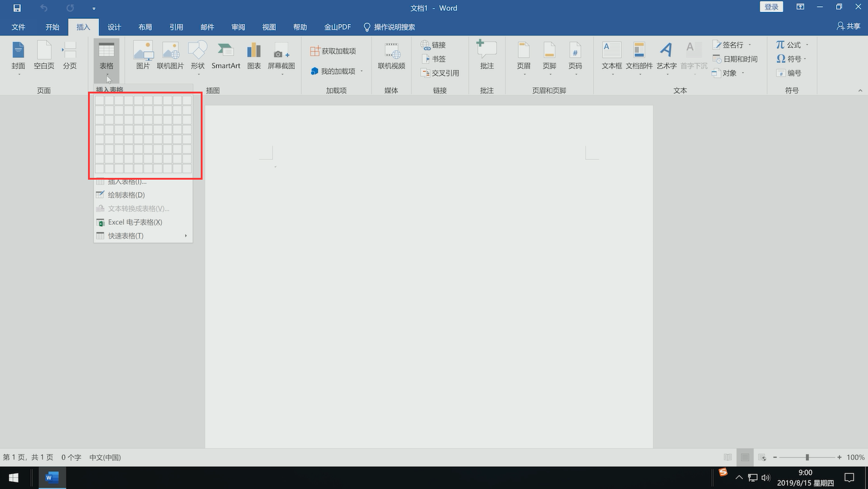This screenshot has width=868, height=489.
Task: Choose Excel 电子表格(X) menu entry
Action: pos(143,222)
